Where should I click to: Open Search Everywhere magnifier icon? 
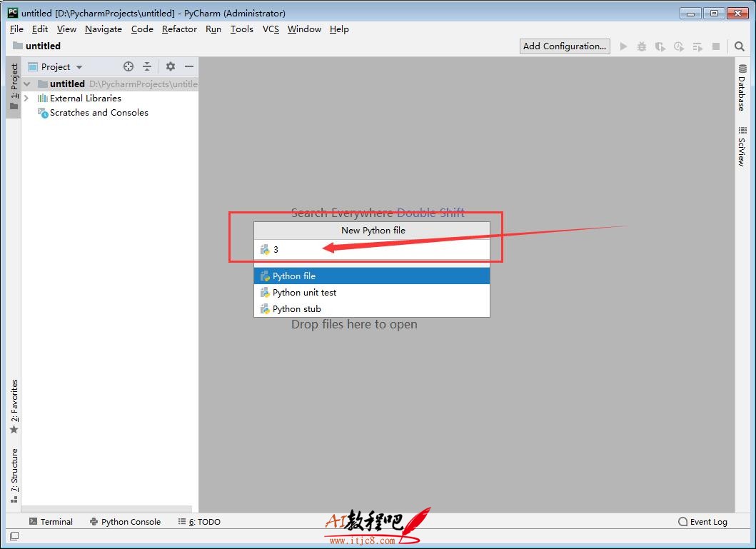739,46
